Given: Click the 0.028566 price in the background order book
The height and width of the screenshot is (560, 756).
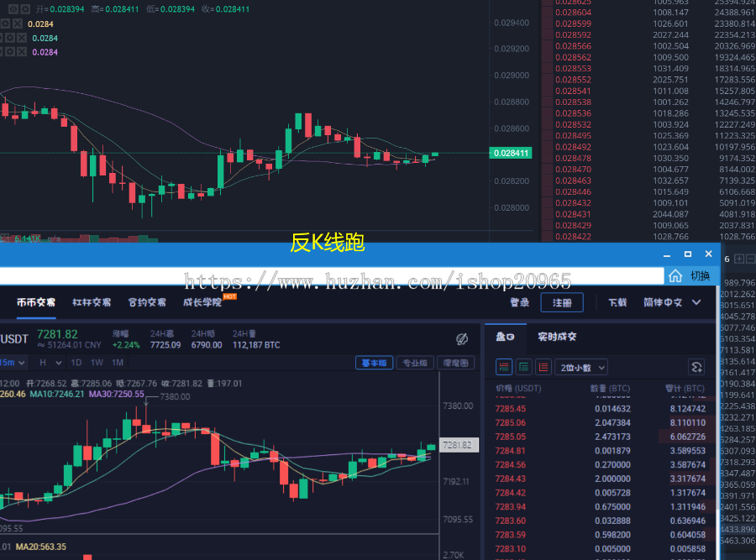Looking at the screenshot, I should 573,46.
